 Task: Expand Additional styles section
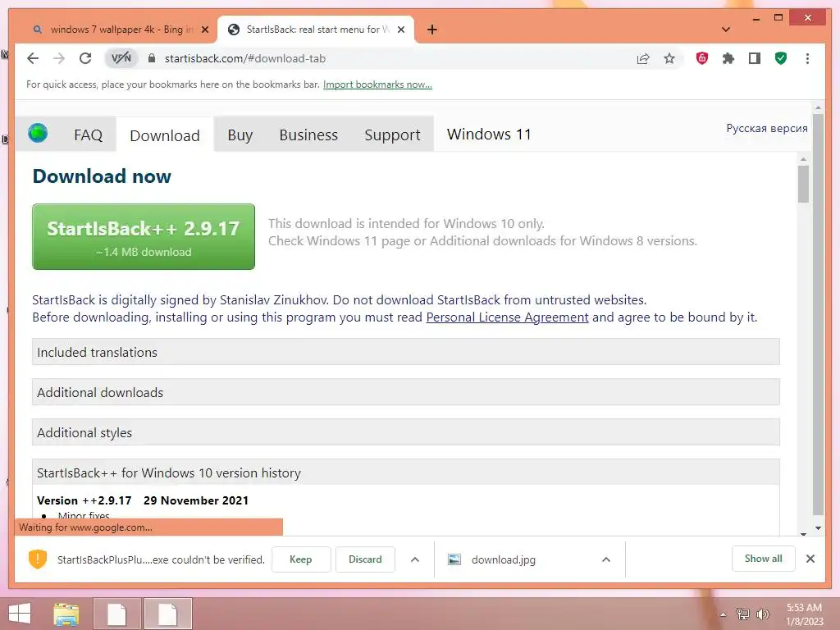pos(405,432)
